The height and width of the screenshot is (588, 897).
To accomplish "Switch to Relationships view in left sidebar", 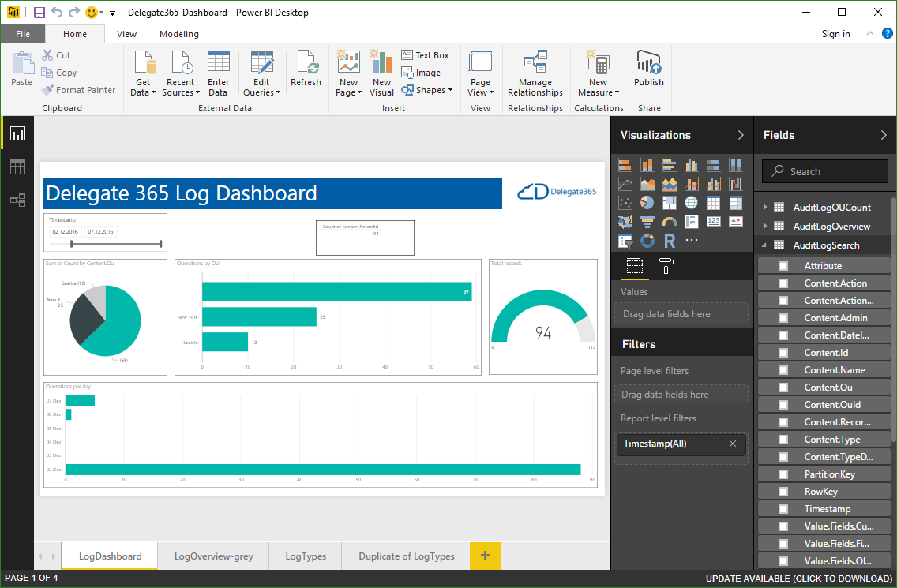I will [17, 200].
